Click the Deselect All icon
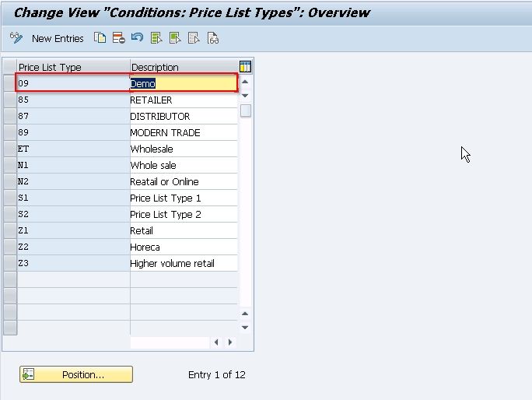Viewport: 532px width, 400px height. click(194, 38)
